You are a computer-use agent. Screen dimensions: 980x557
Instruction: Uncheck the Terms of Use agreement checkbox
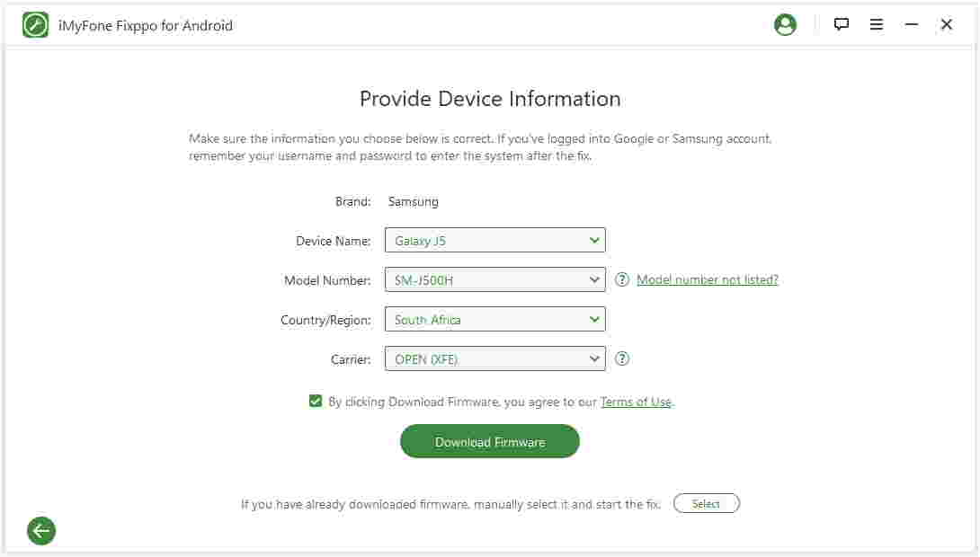point(316,402)
